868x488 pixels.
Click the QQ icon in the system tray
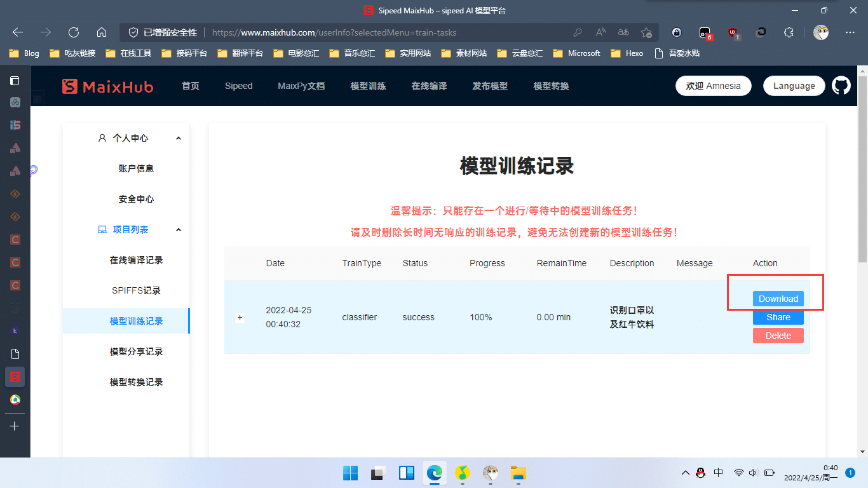[x=700, y=473]
